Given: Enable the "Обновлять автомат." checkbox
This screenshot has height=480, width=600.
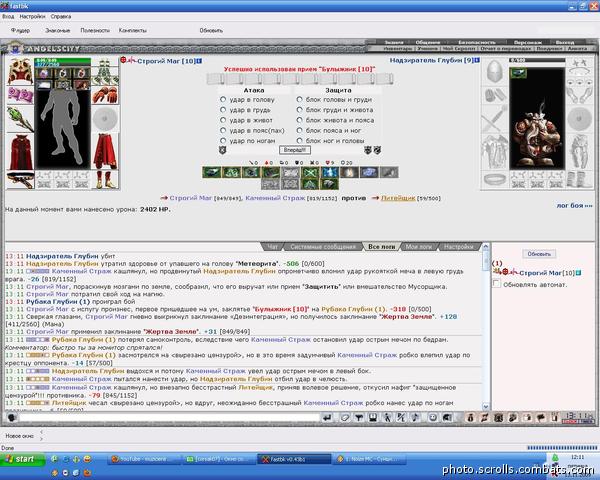Looking at the screenshot, I should (497, 284).
